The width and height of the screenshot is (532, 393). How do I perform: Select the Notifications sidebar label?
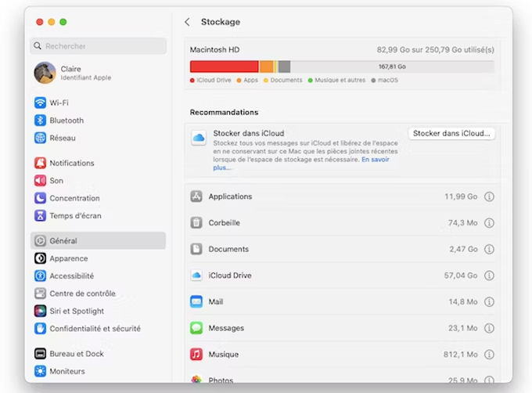[x=72, y=164]
